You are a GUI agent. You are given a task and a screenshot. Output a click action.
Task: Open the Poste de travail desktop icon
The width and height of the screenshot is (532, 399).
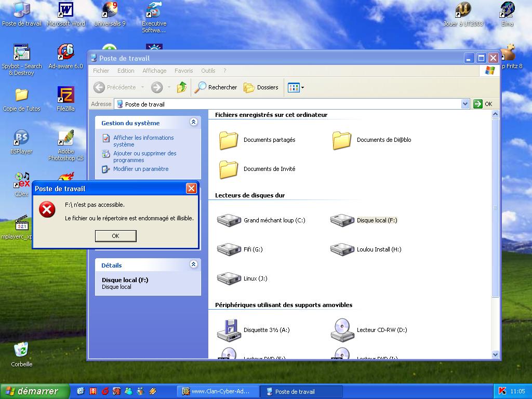22,15
